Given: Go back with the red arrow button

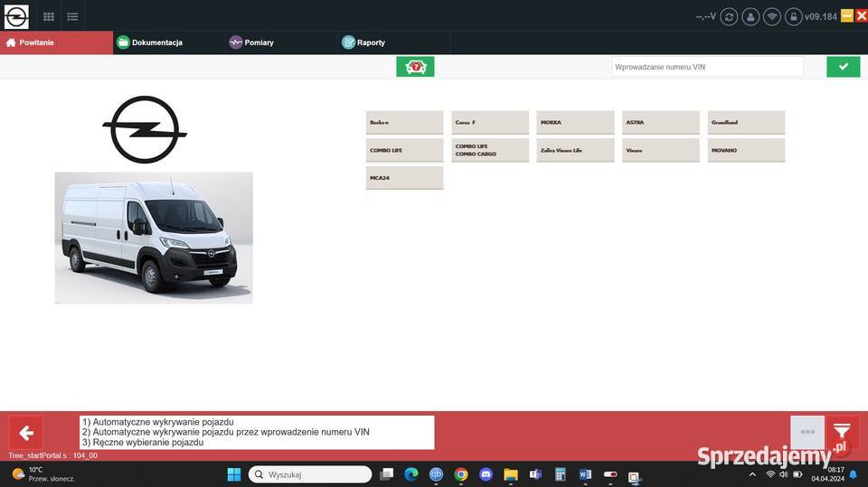Looking at the screenshot, I should point(26,433).
